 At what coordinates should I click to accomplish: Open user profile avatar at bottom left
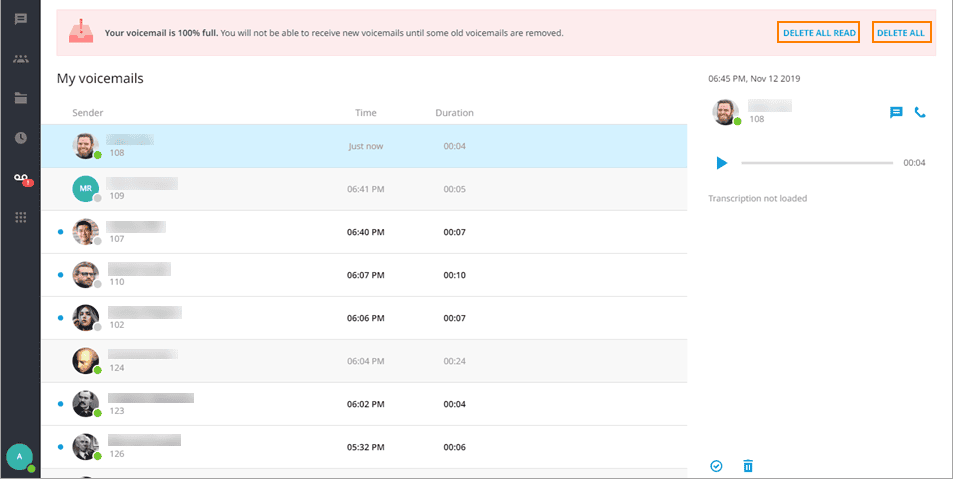tap(20, 456)
